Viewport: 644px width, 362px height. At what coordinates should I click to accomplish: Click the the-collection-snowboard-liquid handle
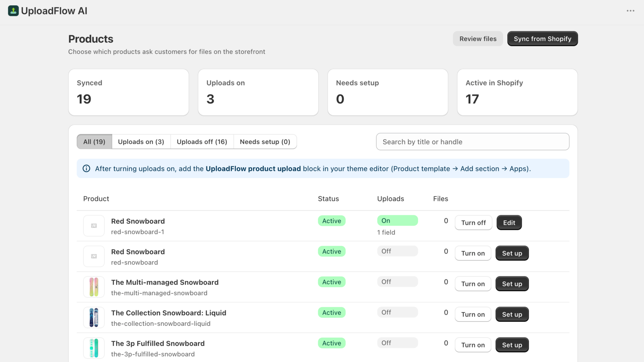click(x=161, y=324)
